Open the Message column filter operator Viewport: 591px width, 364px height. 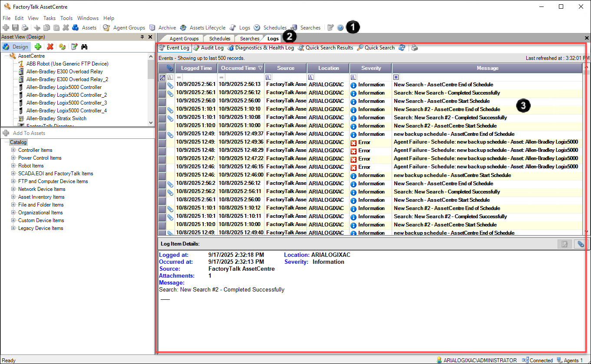tap(396, 77)
